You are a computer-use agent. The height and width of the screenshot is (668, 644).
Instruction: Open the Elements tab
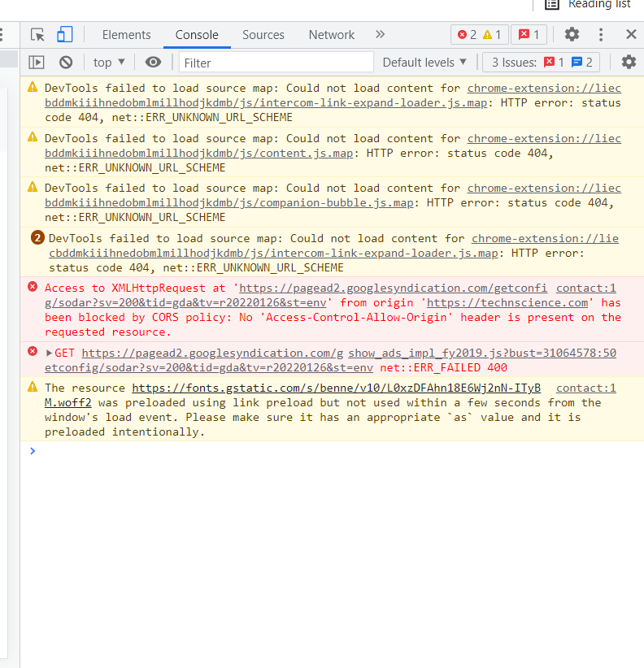[126, 35]
